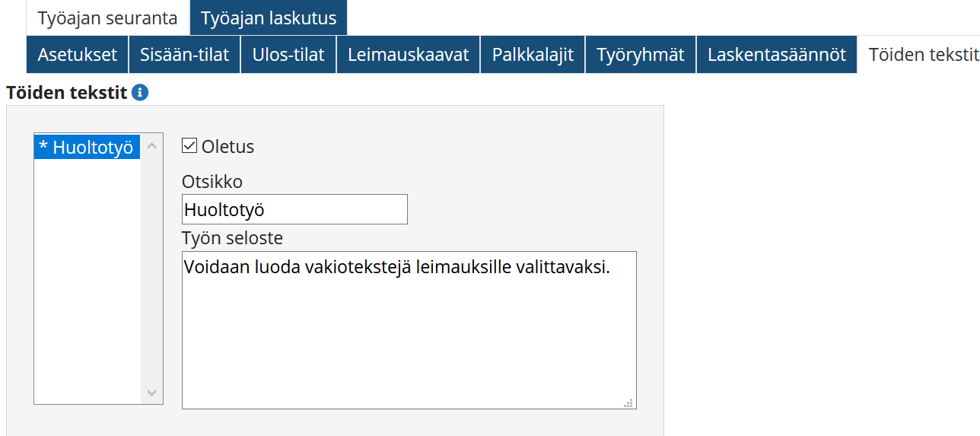Click the info icon beside Töiden tekstit
The image size is (980, 436).
coord(140,93)
